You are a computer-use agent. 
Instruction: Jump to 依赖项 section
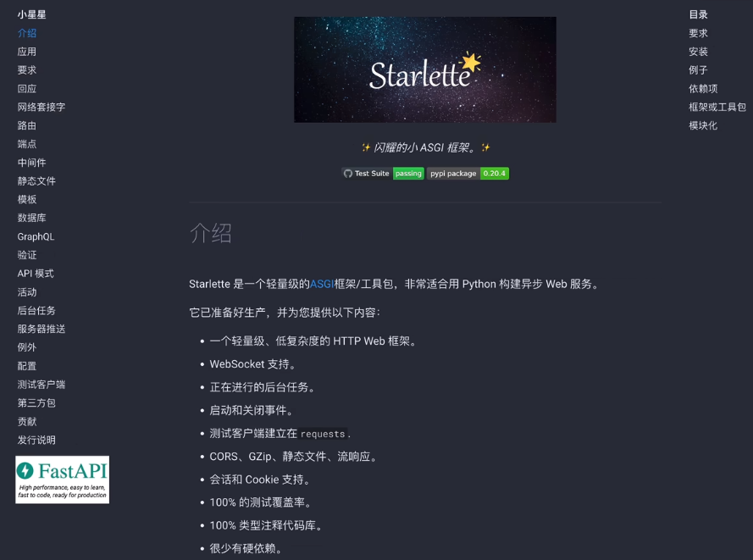pyautogui.click(x=703, y=88)
